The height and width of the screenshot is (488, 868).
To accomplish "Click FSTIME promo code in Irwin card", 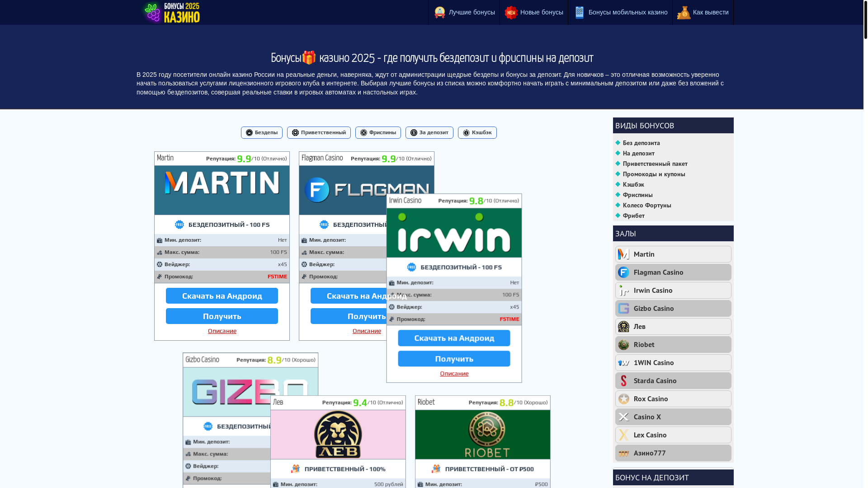I will point(509,319).
